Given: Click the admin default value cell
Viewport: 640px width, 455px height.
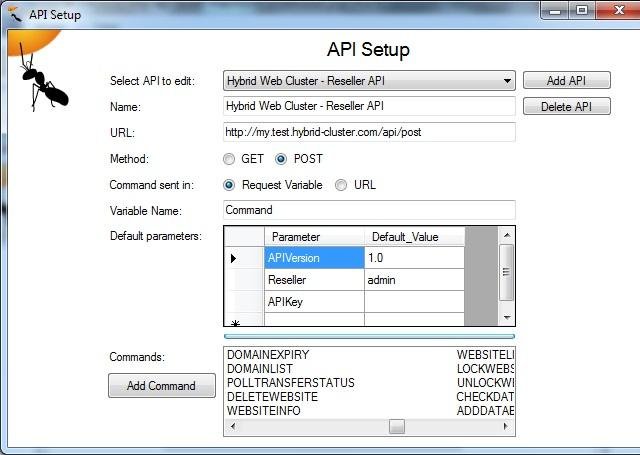Looking at the screenshot, I should [x=414, y=280].
